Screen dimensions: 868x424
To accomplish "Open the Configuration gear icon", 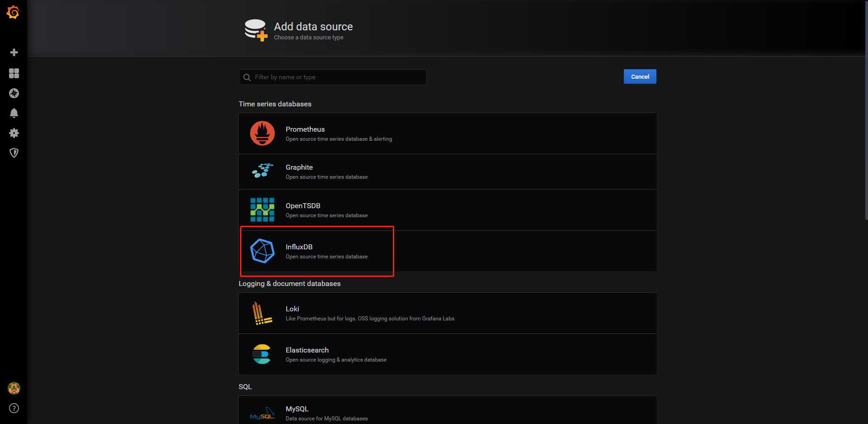I will 14,133.
